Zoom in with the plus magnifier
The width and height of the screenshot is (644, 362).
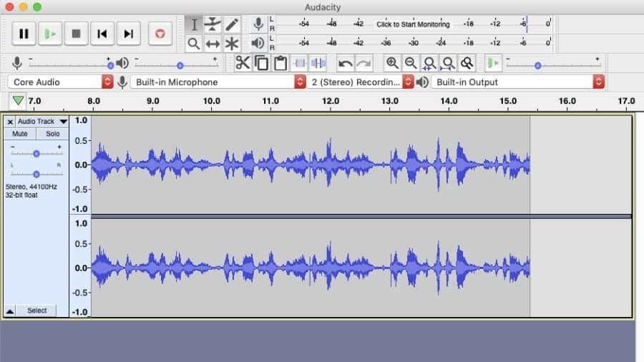[x=392, y=63]
